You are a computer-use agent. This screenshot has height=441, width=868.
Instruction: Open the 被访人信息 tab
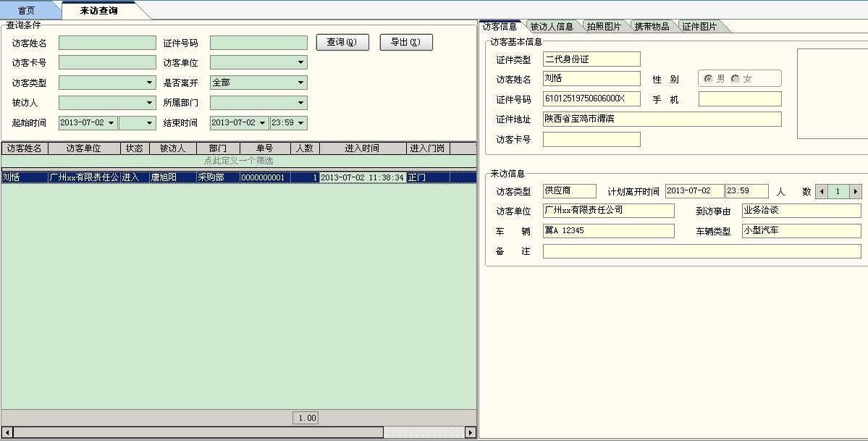tap(552, 27)
